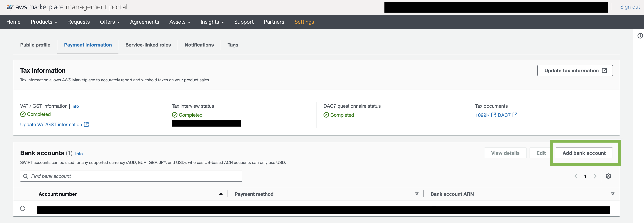Open the info panel circle icon

(640, 36)
